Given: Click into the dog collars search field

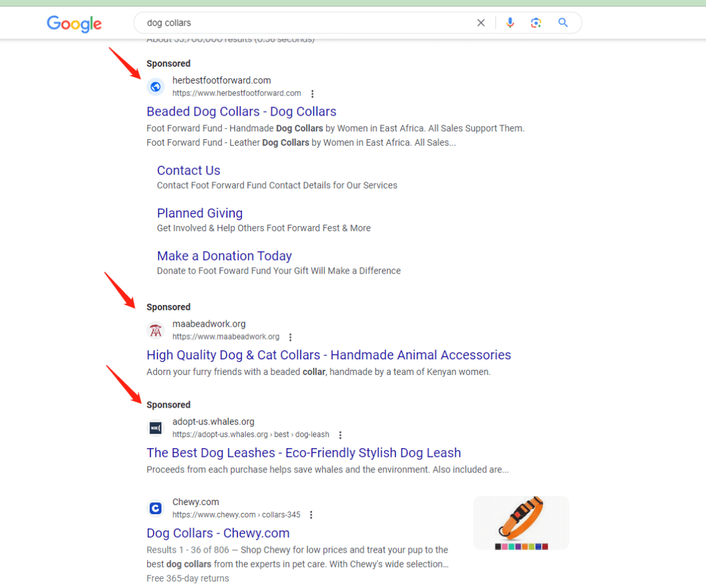Looking at the screenshot, I should (301, 23).
